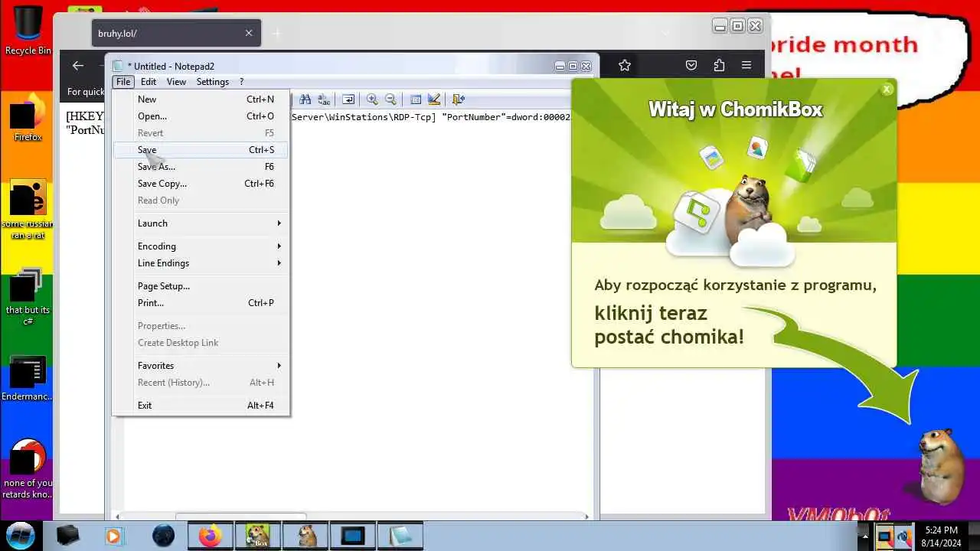Open the ? help menu in Notepad2
This screenshot has width=980, height=551.
pyautogui.click(x=241, y=82)
